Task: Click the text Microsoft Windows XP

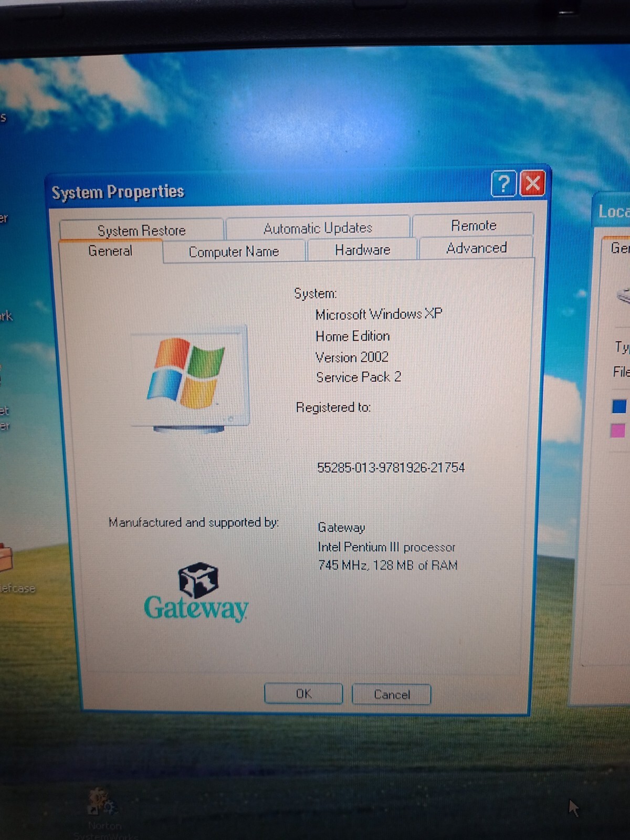Action: pos(379,314)
